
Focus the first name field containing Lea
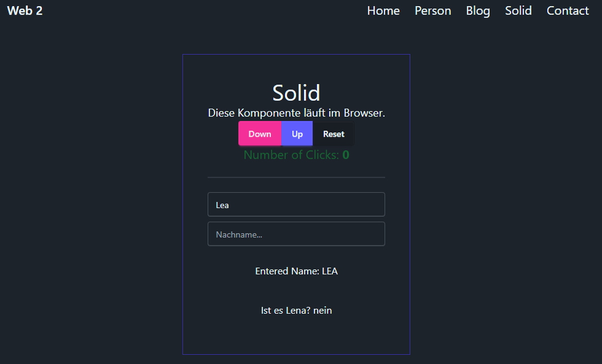(x=296, y=204)
